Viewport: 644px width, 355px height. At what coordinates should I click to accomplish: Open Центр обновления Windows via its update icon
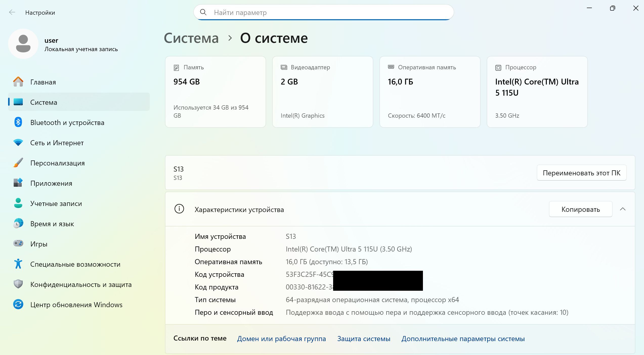click(x=18, y=304)
